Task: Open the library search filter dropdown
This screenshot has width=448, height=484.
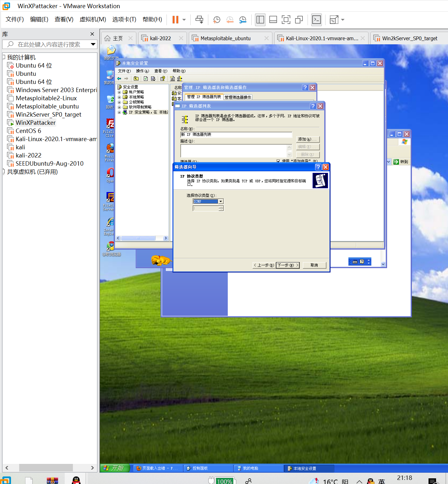Action: pos(93,44)
